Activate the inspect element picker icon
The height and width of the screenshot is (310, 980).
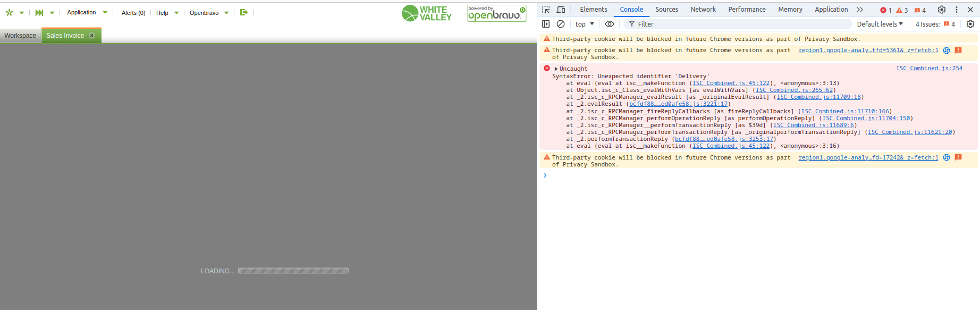(x=546, y=10)
